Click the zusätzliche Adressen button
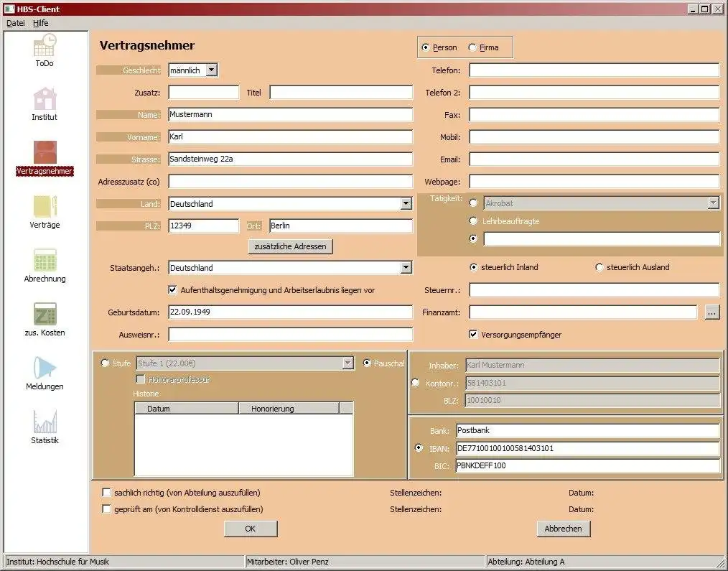 [x=290, y=246]
